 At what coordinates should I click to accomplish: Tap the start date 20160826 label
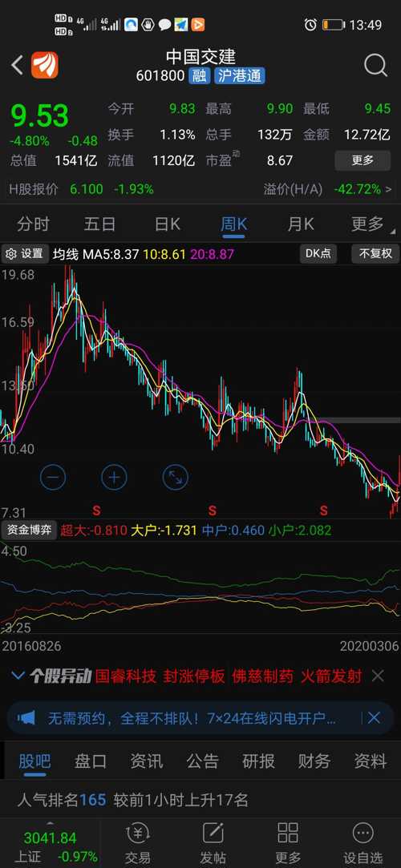[31, 646]
